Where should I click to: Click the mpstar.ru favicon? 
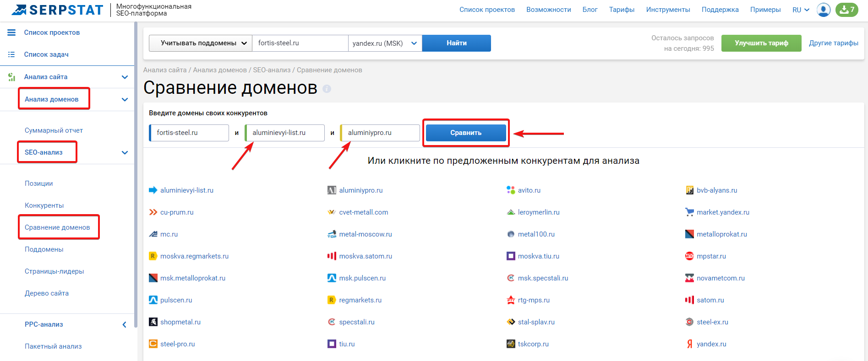click(690, 256)
